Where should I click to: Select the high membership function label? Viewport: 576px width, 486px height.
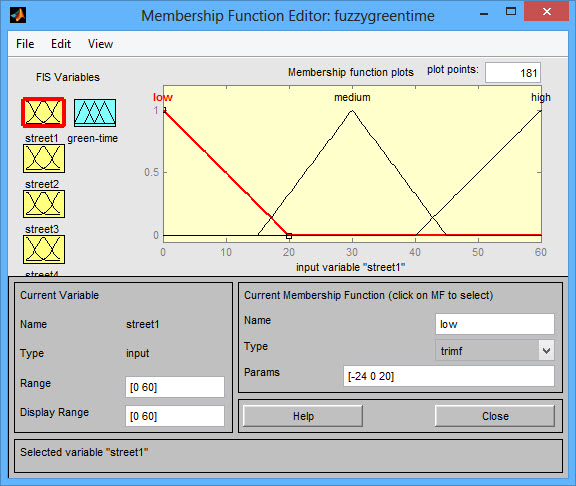tap(541, 97)
